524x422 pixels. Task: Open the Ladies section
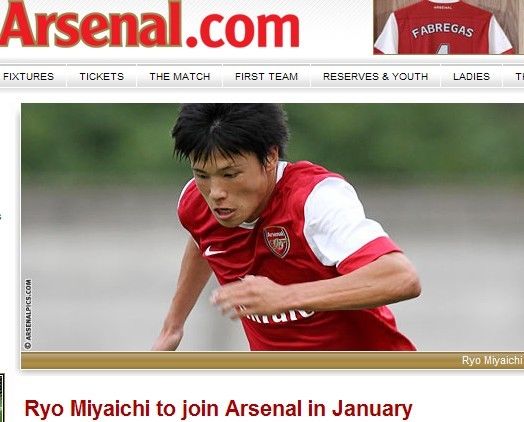(x=471, y=77)
